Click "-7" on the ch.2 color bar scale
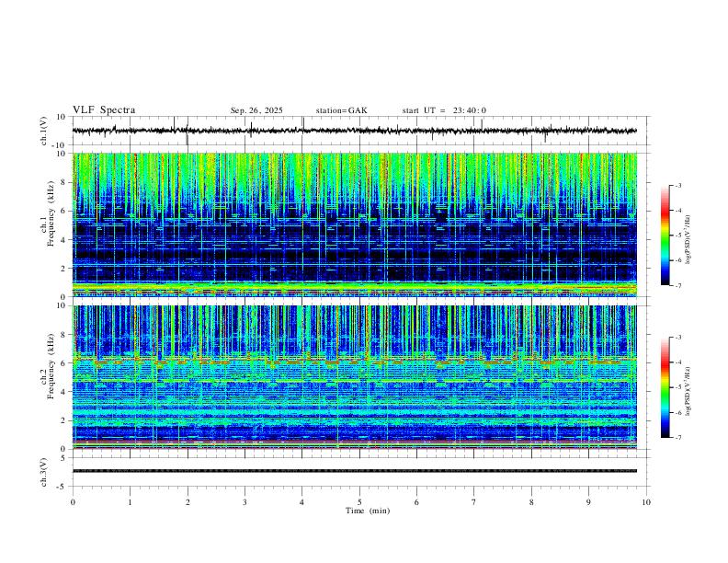Image resolution: width=728 pixels, height=563 pixels. pos(678,438)
